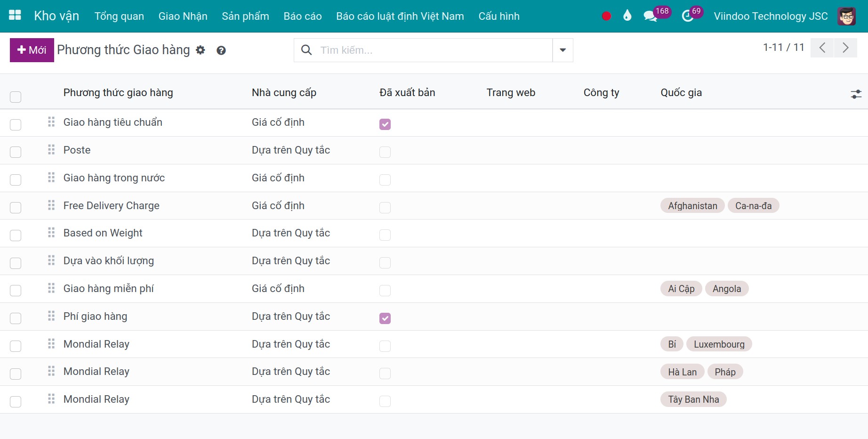Open the Tổng quan menu
868x439 pixels.
119,16
